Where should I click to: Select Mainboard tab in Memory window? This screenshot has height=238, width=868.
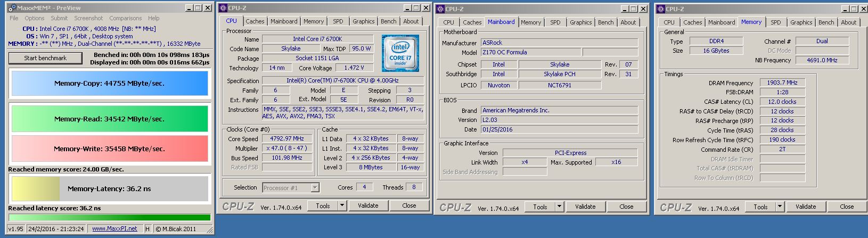(x=722, y=22)
